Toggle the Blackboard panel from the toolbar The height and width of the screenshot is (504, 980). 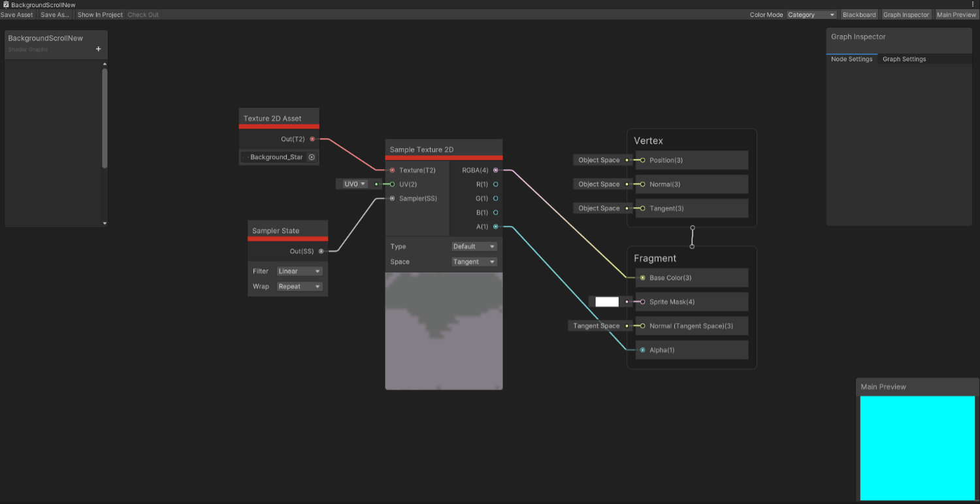coord(859,14)
